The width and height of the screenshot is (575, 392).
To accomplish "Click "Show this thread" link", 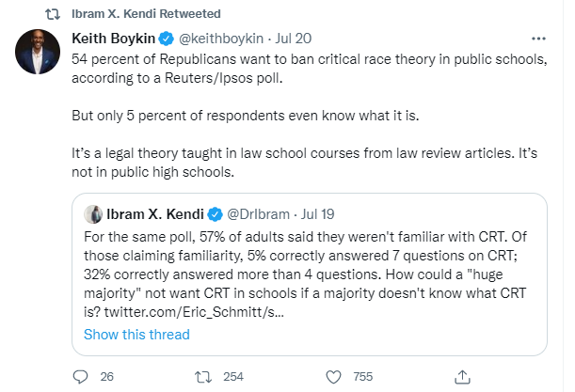I will [x=136, y=335].
